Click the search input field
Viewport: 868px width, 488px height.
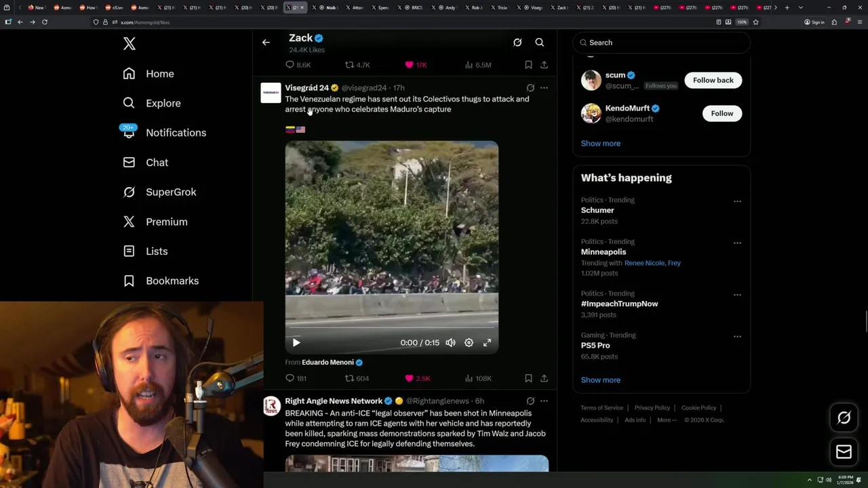(661, 42)
